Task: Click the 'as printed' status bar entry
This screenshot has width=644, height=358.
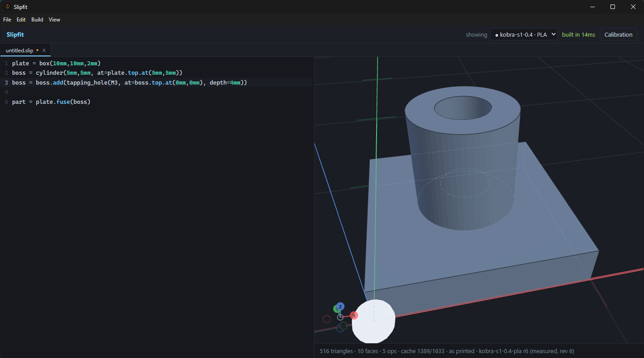Action: [x=462, y=351]
